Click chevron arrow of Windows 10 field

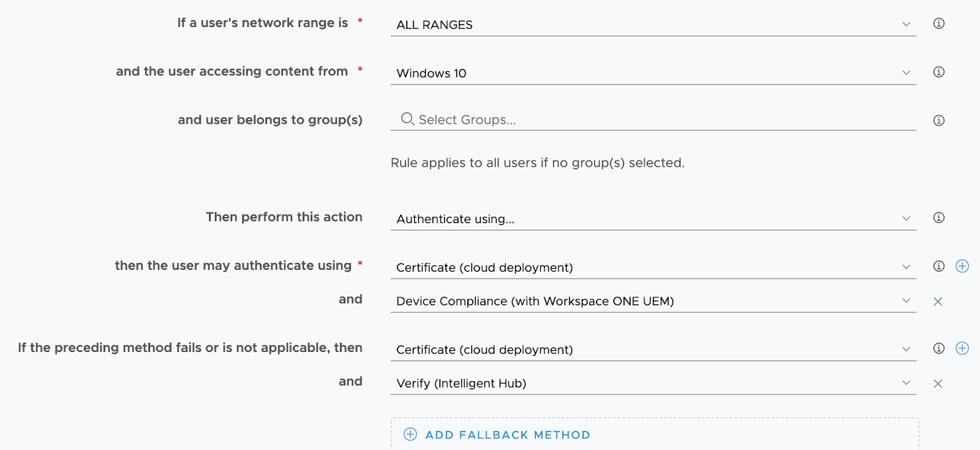point(906,73)
